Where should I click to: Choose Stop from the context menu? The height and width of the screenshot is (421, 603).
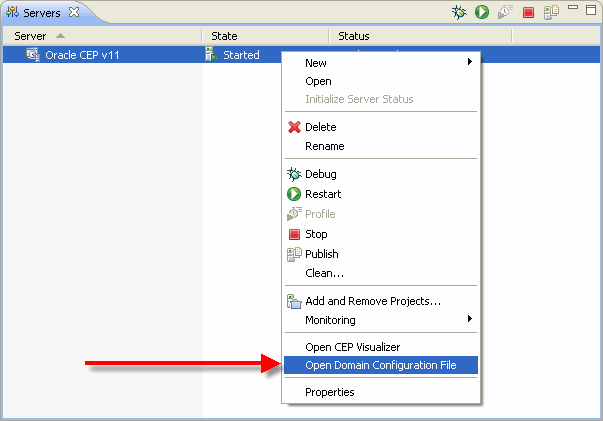tap(381, 234)
